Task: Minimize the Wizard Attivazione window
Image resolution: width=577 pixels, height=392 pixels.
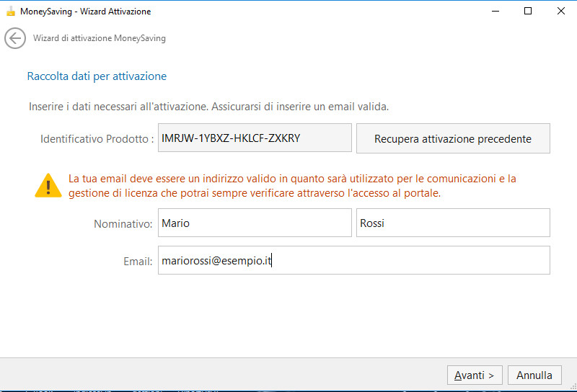Action: coord(495,11)
